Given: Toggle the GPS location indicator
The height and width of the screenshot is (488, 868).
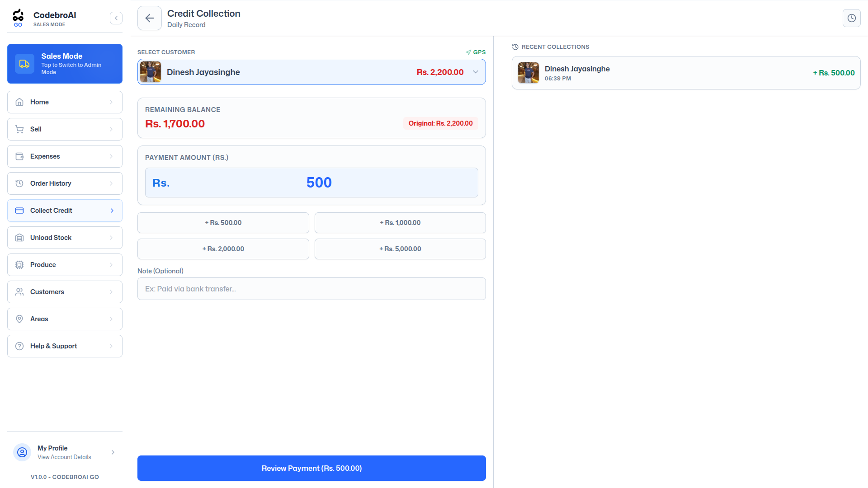Looking at the screenshot, I should tap(476, 52).
